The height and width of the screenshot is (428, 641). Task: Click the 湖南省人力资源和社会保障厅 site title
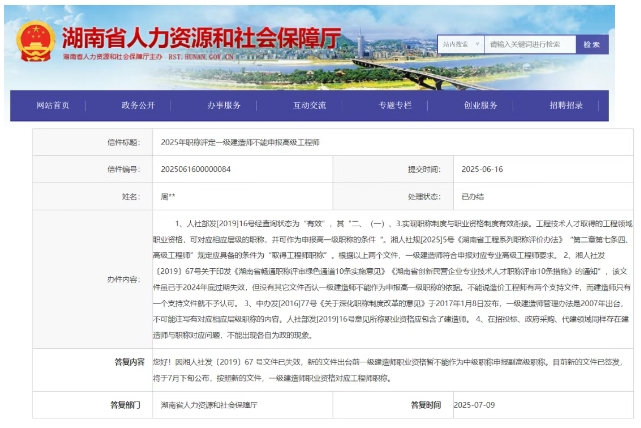tap(200, 38)
